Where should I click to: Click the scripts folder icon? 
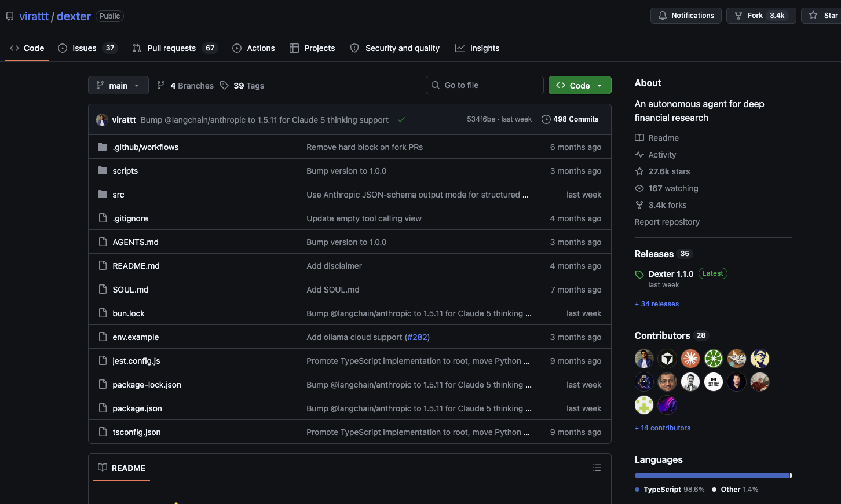103,170
